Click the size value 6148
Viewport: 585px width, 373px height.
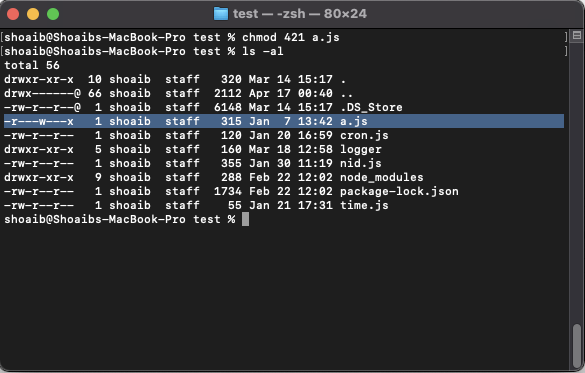point(228,107)
